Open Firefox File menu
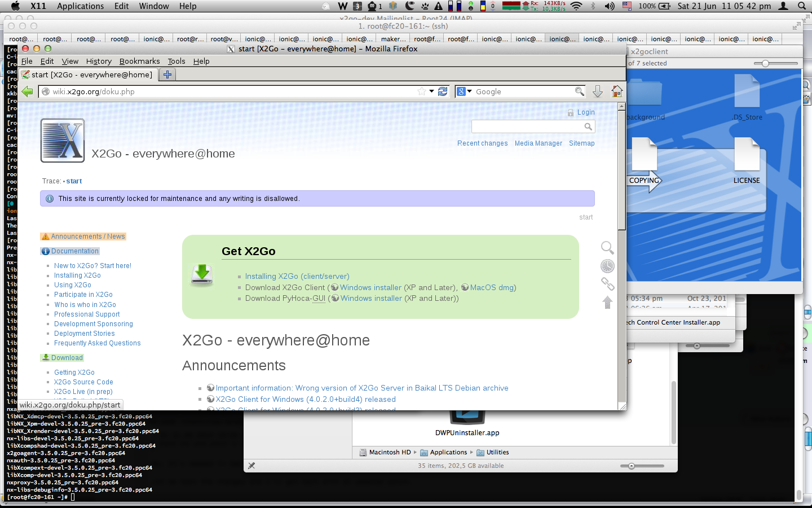The width and height of the screenshot is (812, 508). (x=27, y=61)
